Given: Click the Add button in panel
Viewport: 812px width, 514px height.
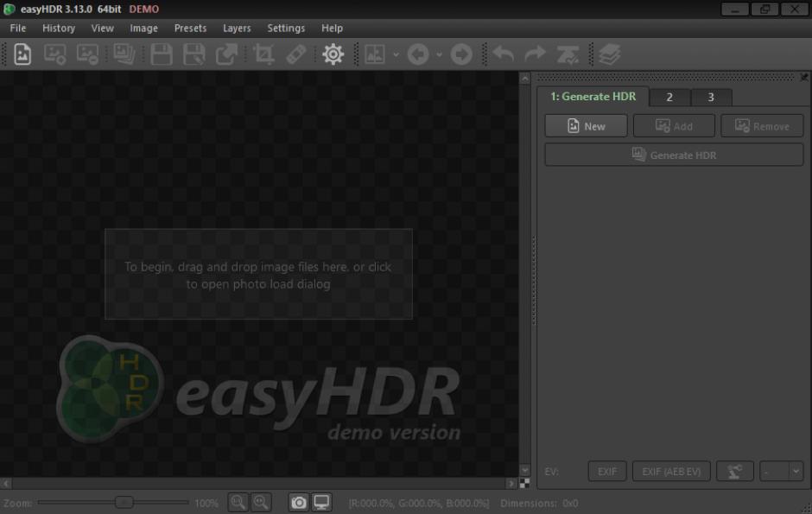Looking at the screenshot, I should coord(674,126).
